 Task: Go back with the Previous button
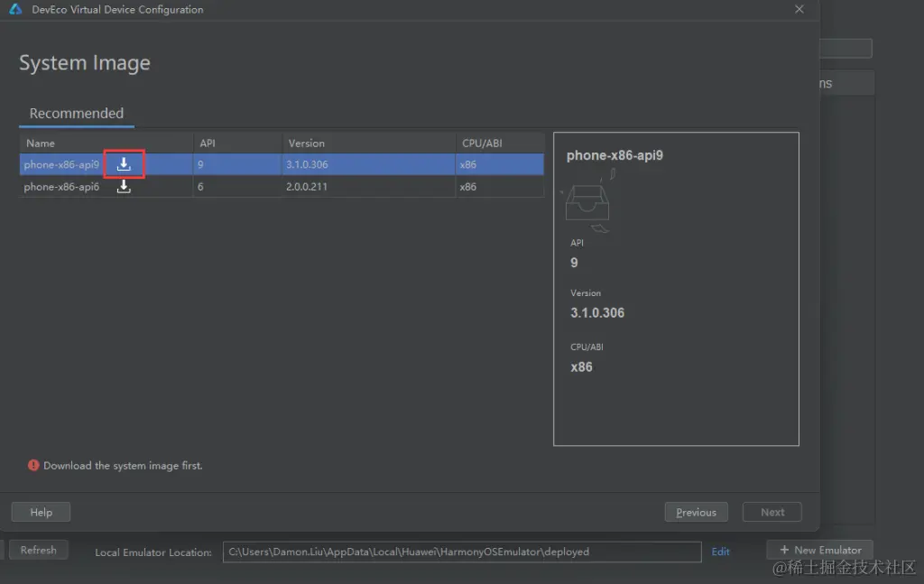tap(696, 512)
